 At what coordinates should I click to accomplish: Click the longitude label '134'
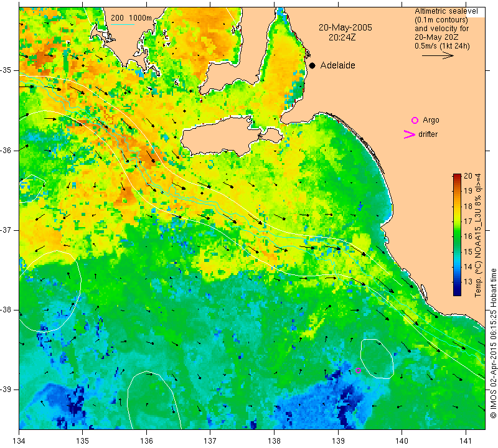(x=19, y=441)
